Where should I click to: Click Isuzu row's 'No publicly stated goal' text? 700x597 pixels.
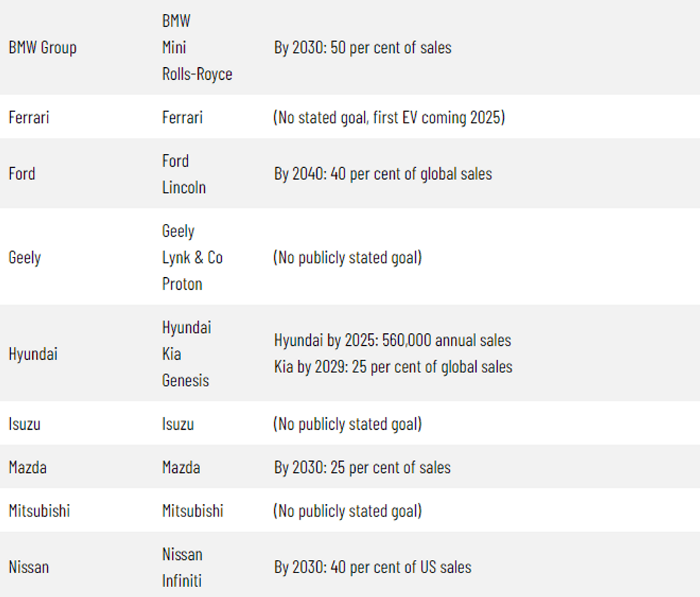click(347, 424)
